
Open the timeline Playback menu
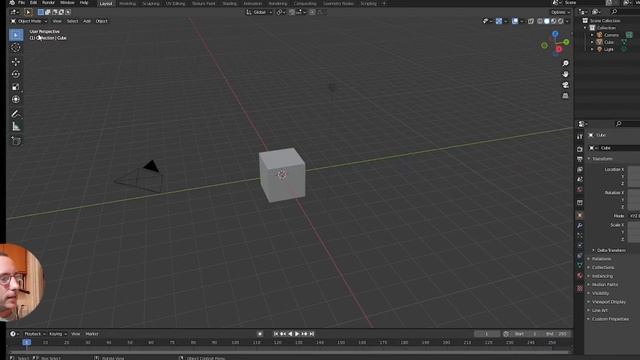[x=34, y=334]
